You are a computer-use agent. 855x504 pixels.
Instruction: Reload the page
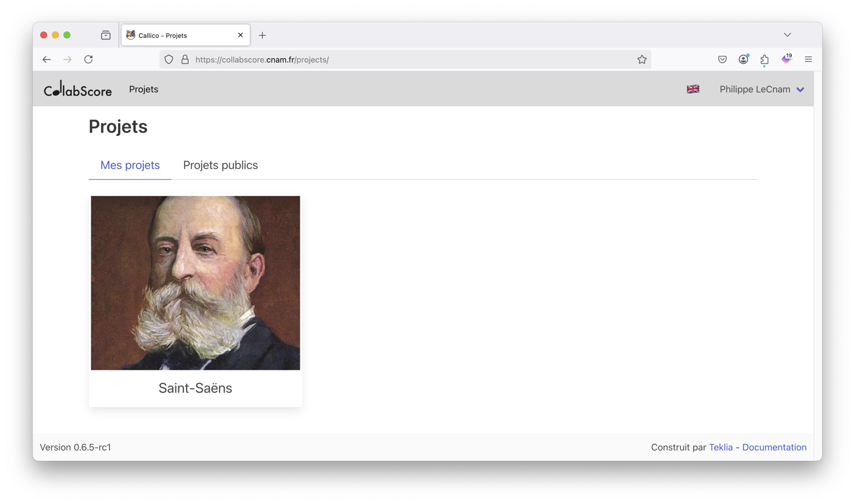(x=88, y=59)
